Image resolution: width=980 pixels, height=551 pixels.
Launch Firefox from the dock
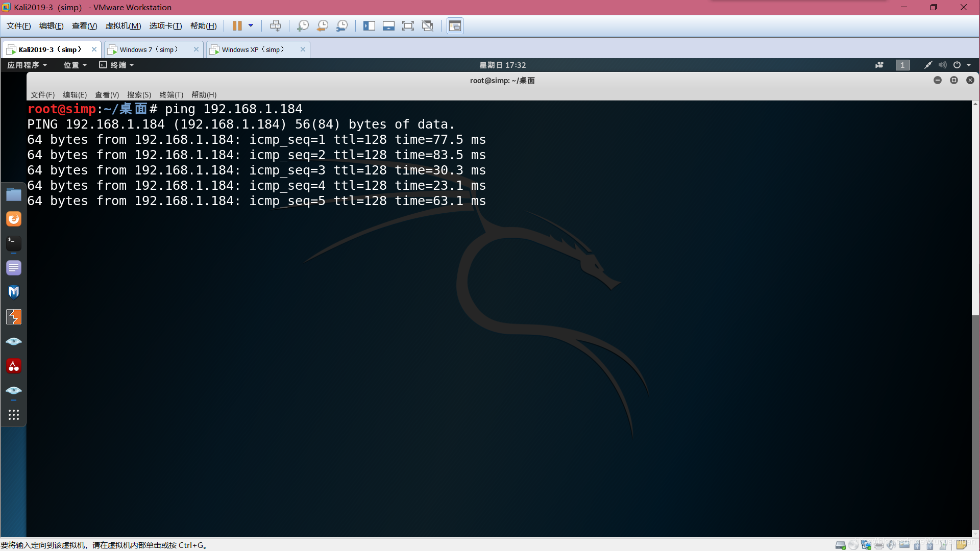(x=14, y=219)
